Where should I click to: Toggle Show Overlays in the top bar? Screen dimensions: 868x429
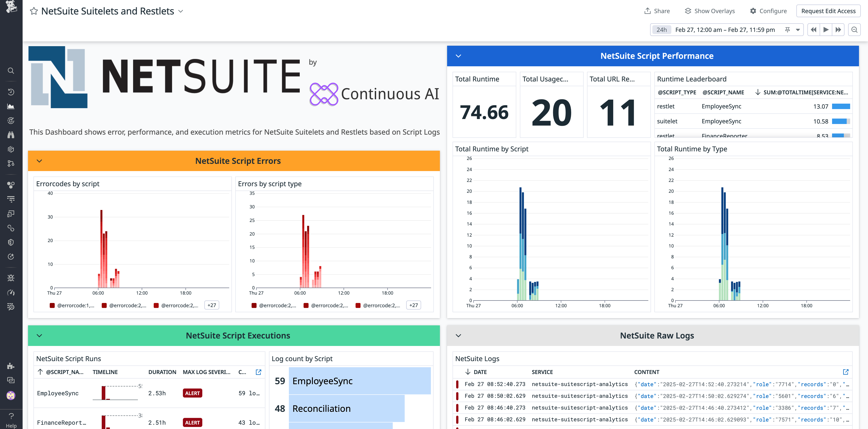[709, 10]
